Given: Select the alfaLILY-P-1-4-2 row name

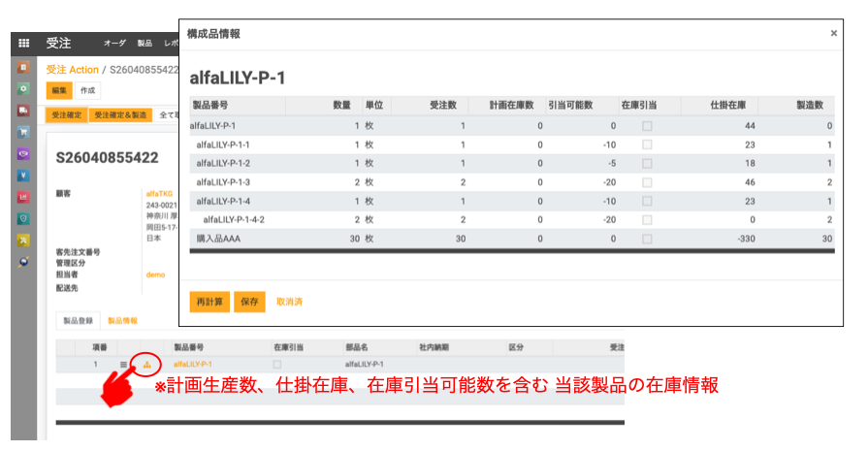Looking at the screenshot, I should pyautogui.click(x=234, y=220).
